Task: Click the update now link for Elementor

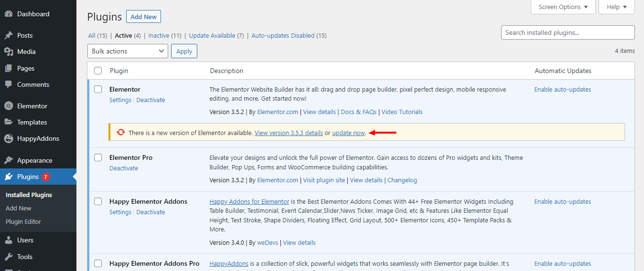Action: [348, 133]
